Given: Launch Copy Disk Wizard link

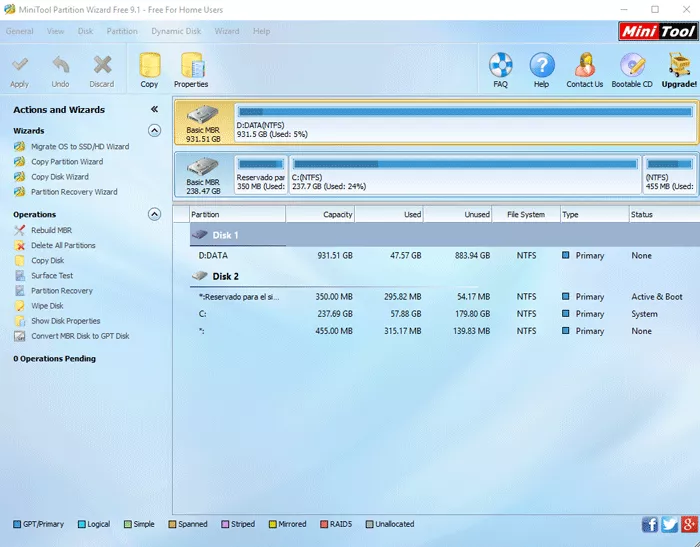Looking at the screenshot, I should 60,177.
